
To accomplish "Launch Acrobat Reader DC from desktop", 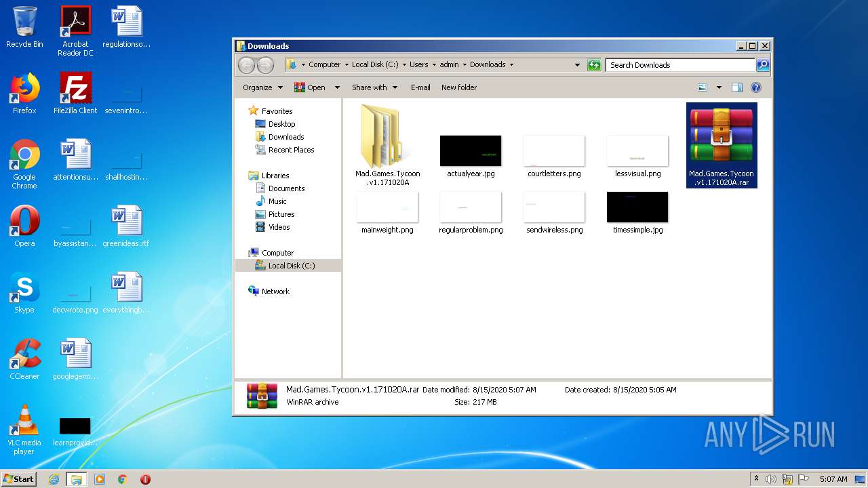I will pos(75,31).
